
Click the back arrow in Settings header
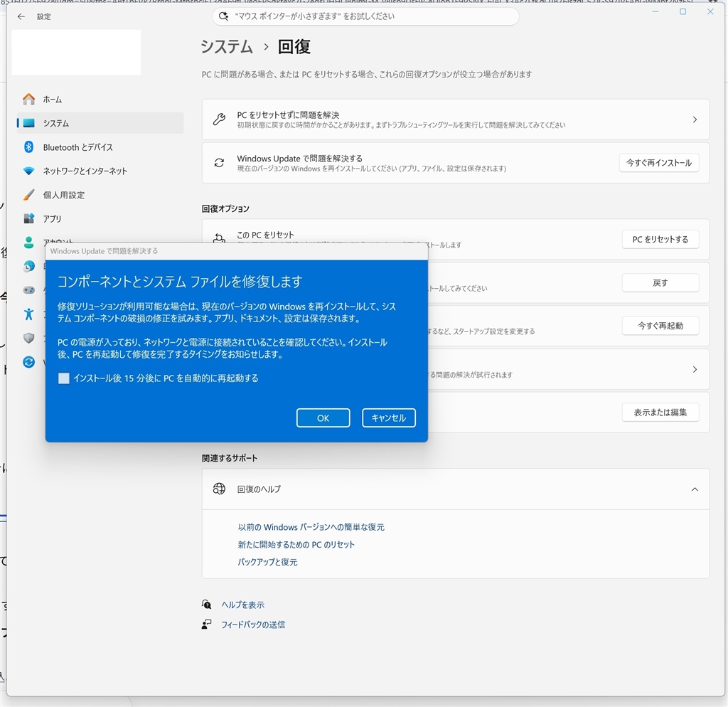coord(21,16)
